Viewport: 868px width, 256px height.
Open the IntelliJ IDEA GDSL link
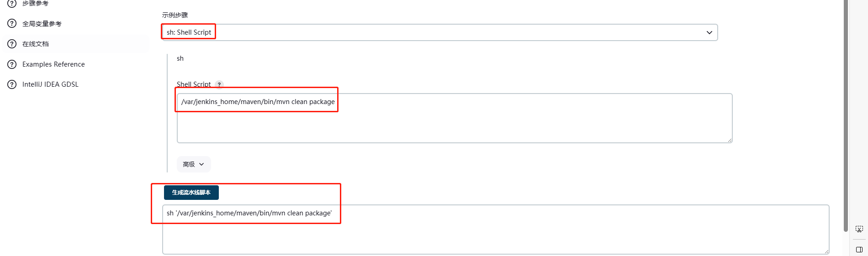[x=50, y=84]
